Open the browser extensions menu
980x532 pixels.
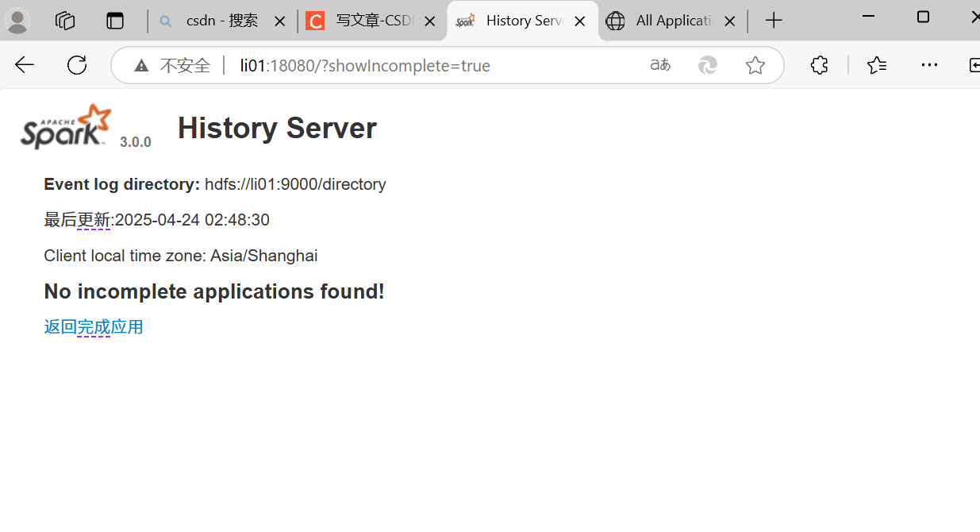pyautogui.click(x=820, y=65)
